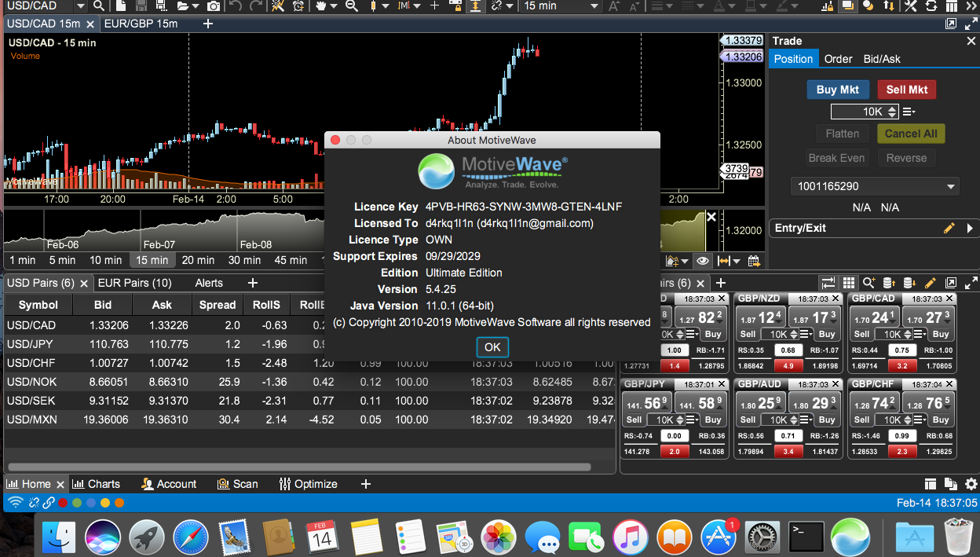Click OK in the About MotiveWave dialog
Screen dimensions: 980x557
click(492, 347)
